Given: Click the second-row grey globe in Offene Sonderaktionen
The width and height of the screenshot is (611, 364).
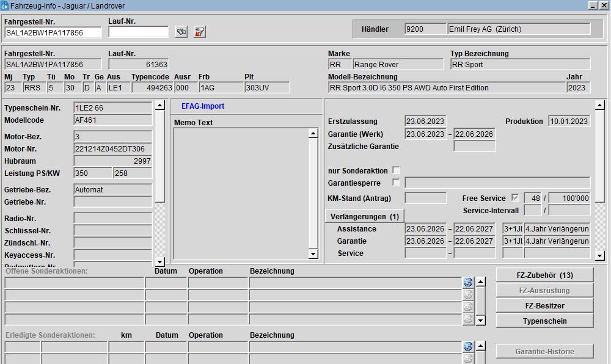Looking at the screenshot, I should point(468,294).
